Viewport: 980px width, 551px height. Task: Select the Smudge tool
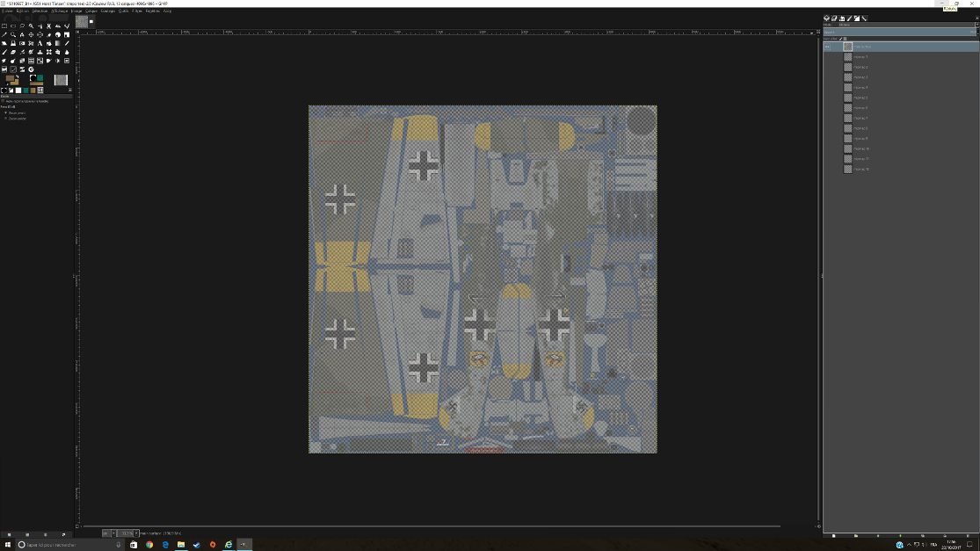click(4, 61)
